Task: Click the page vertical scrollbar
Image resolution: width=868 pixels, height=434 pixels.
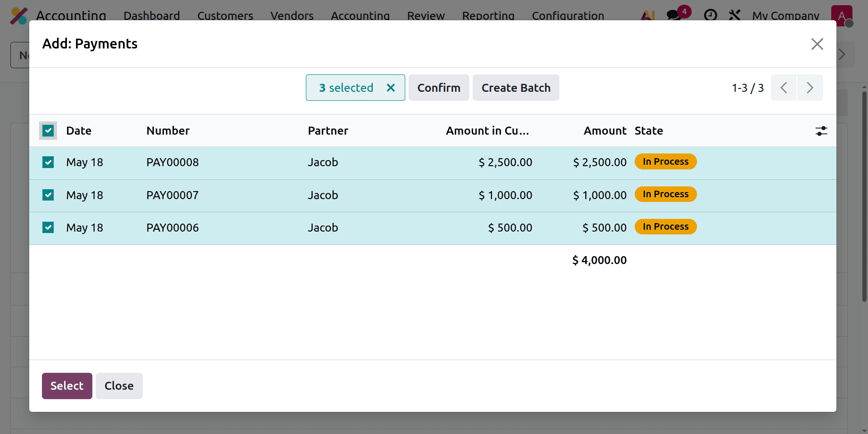Action: (x=864, y=196)
